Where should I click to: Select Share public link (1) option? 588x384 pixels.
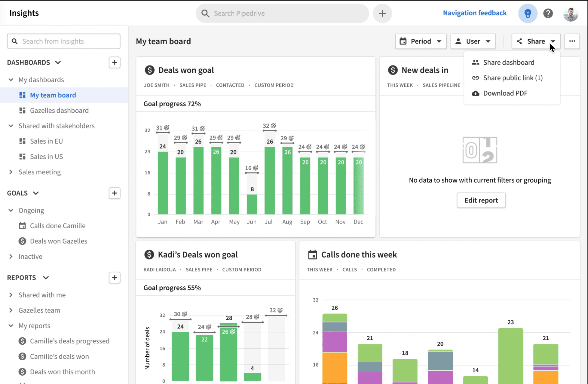tap(512, 78)
